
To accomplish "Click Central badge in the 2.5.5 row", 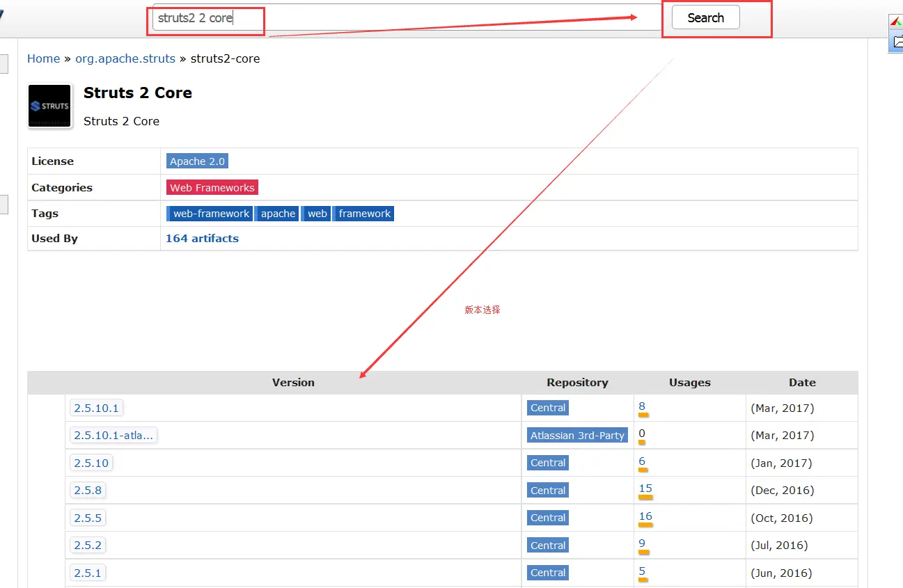I will pos(548,518).
